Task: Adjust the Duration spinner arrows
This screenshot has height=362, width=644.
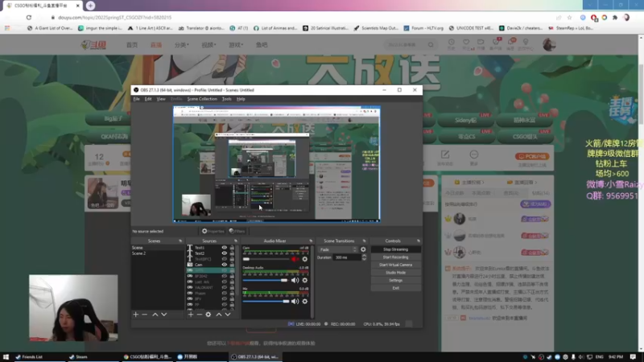Action: point(364,257)
